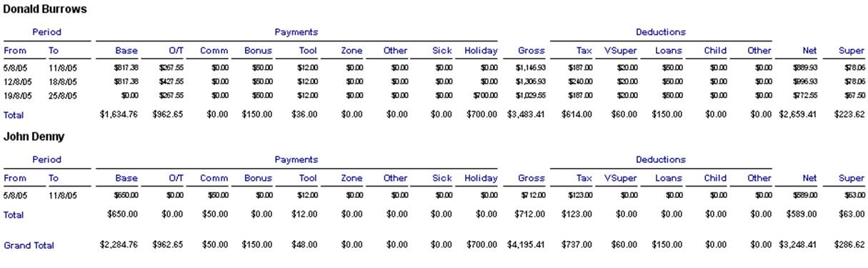Image resolution: width=868 pixels, height=268 pixels.
Task: Select the 12/8/05 From date in Burrows' table
Action: tap(14, 81)
